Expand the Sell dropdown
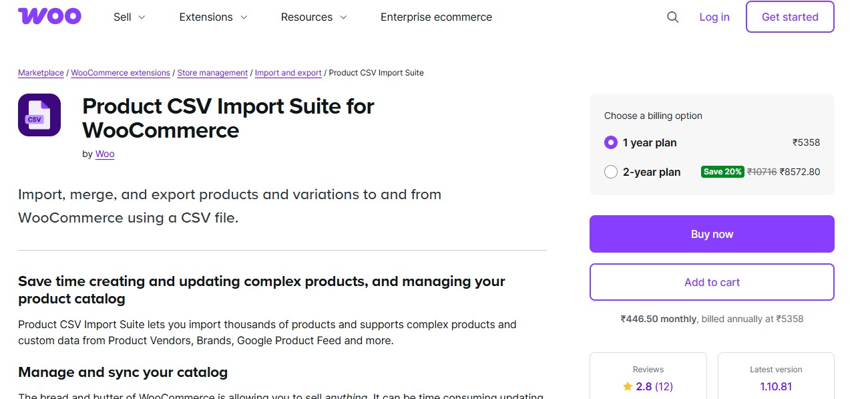This screenshot has width=868, height=399. [128, 17]
